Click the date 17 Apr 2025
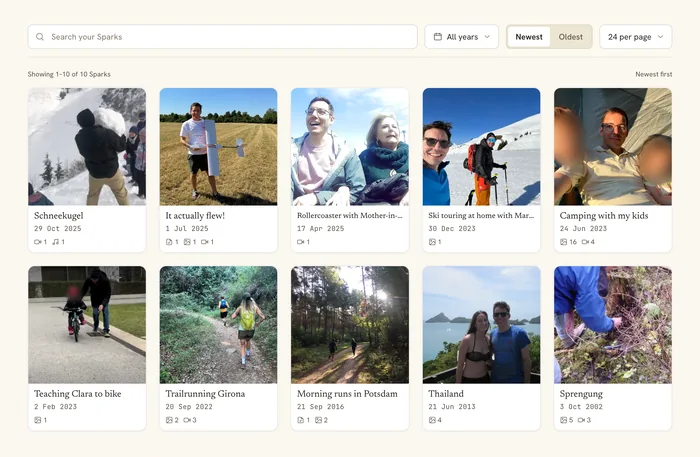The height and width of the screenshot is (457, 700). [x=321, y=228]
